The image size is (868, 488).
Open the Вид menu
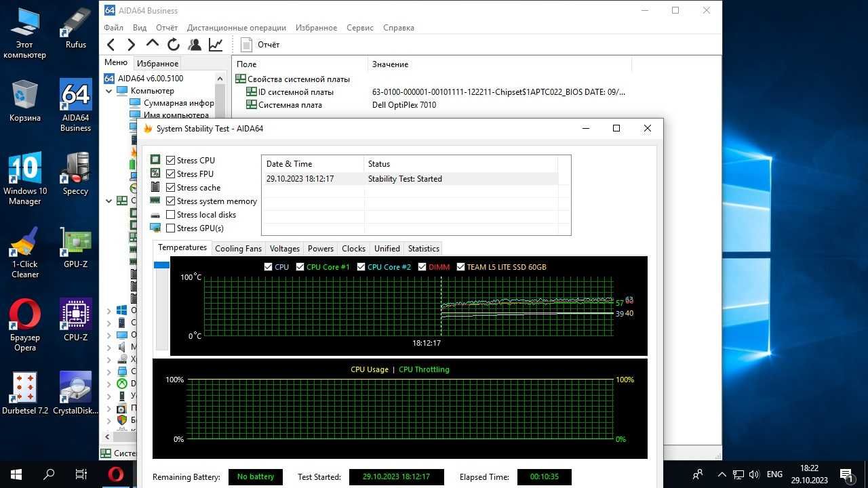click(x=140, y=28)
